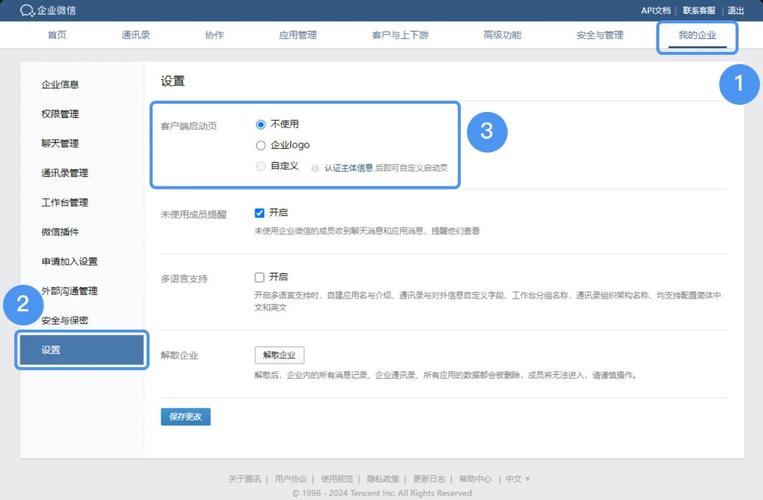Open the 认证主体信息 link
This screenshot has height=500, width=763.
coord(348,168)
